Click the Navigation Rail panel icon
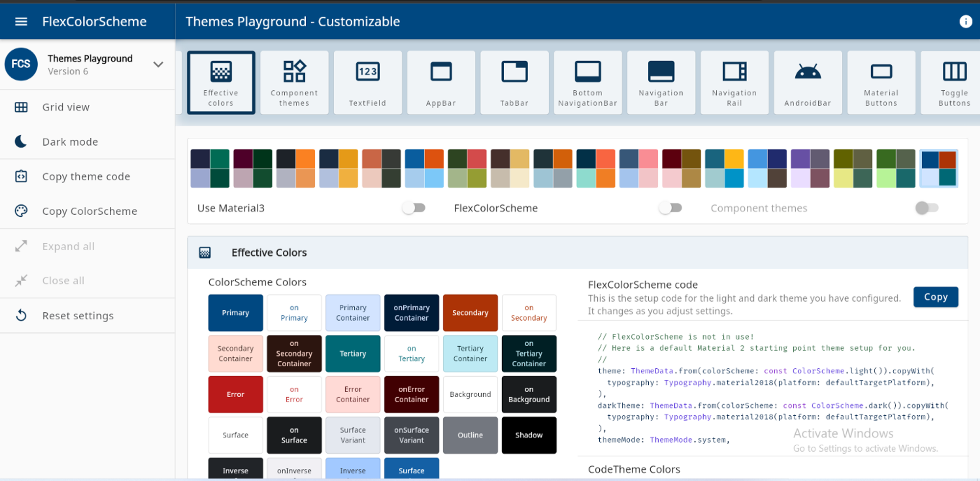This screenshot has height=481, width=980. [735, 72]
